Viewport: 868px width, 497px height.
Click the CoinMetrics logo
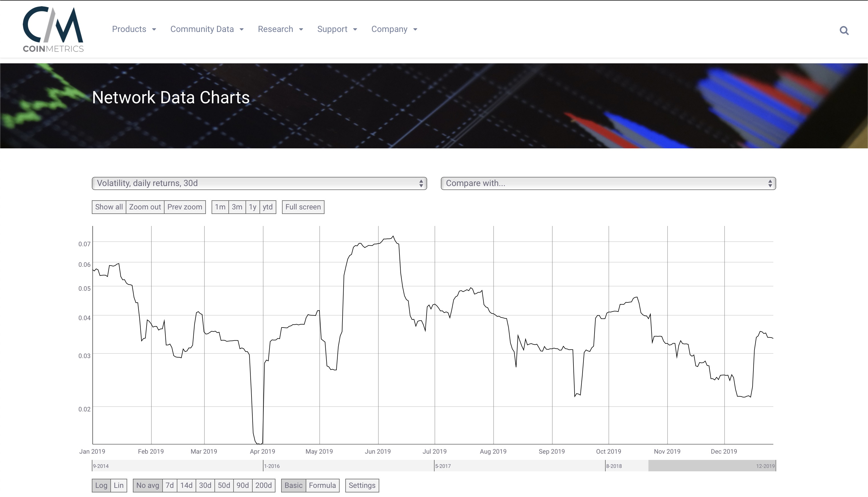(x=53, y=29)
